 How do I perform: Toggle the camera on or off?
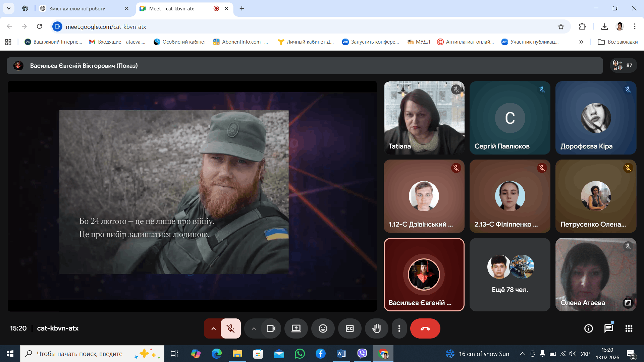click(x=271, y=328)
